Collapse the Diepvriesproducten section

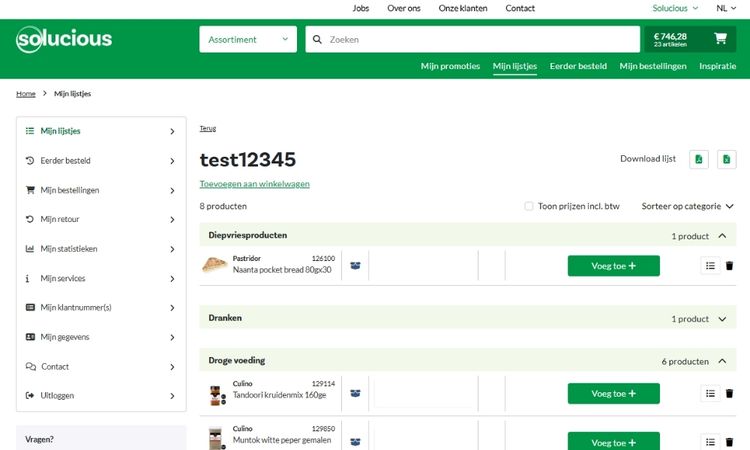(x=723, y=236)
